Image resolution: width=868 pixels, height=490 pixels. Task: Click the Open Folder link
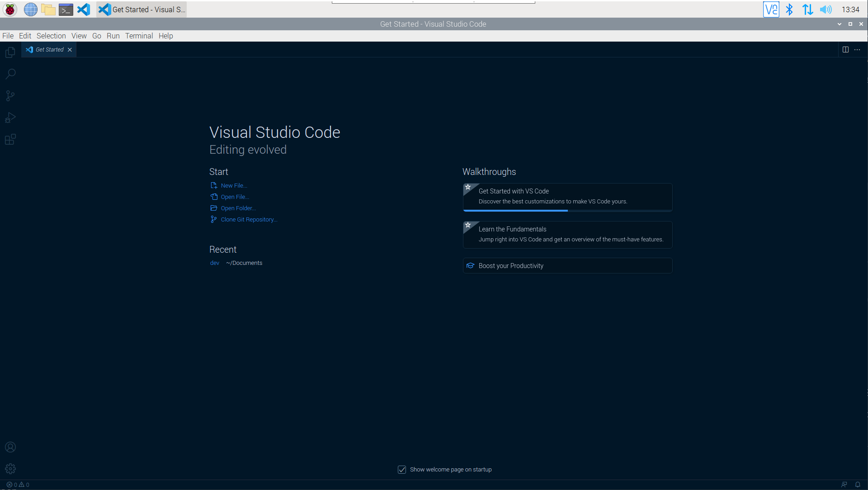pyautogui.click(x=238, y=208)
